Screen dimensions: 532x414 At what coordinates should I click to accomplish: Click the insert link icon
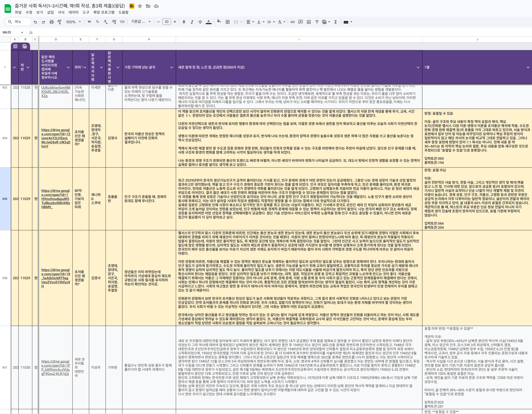tap(292, 22)
